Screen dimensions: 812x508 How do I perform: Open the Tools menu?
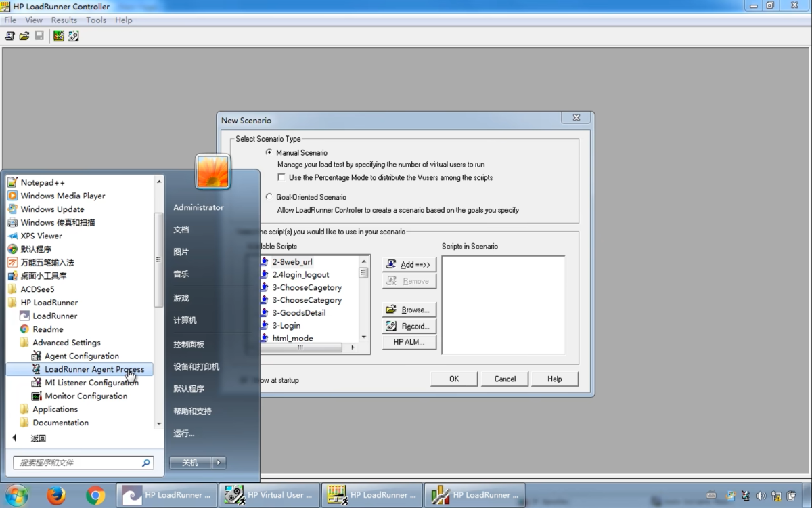[x=96, y=20]
